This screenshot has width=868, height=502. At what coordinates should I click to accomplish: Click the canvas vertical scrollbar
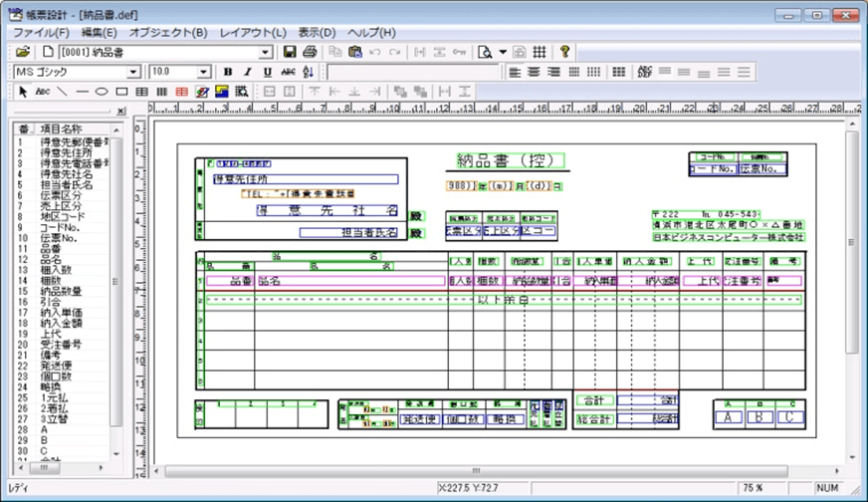click(851, 242)
